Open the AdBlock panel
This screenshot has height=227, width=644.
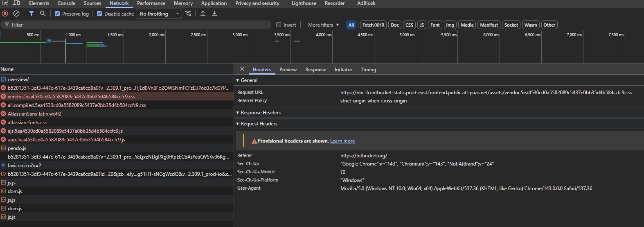click(x=366, y=3)
